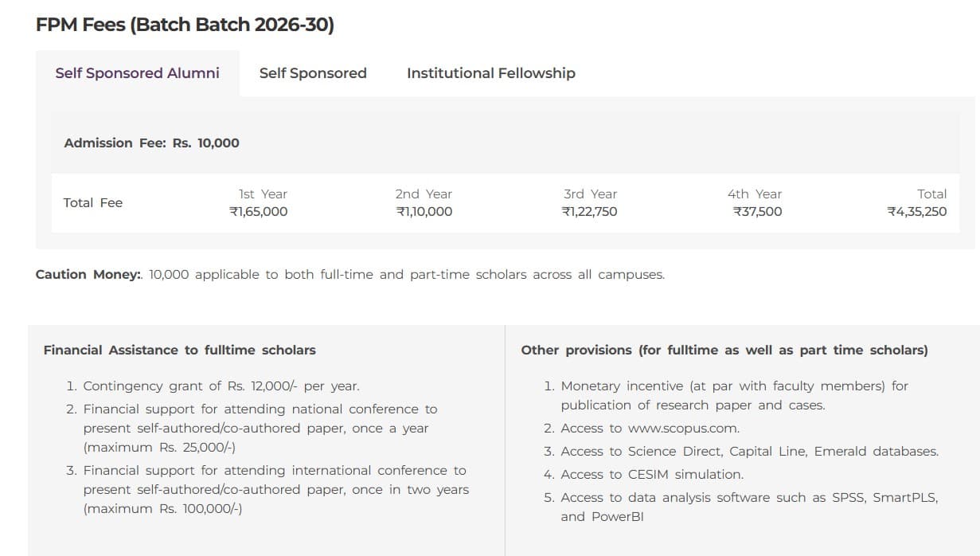Click the Total Fee row label

click(93, 203)
